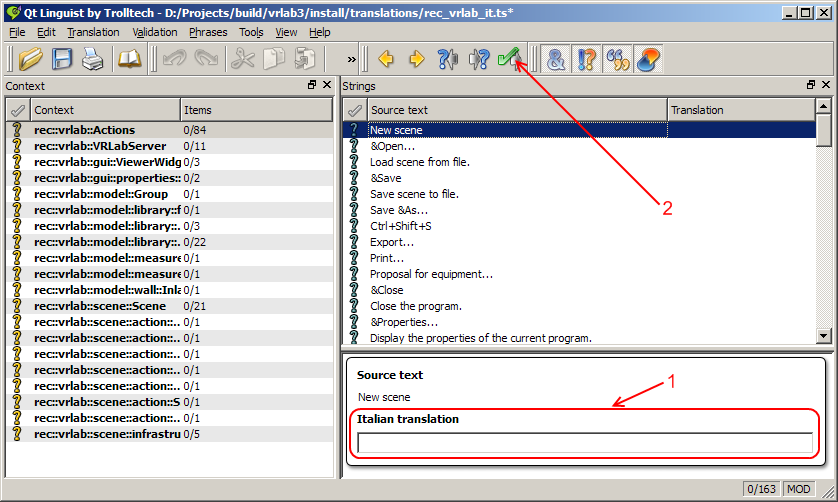This screenshot has width=838, height=502.
Task: Click the MOD status bar indicator
Action: [x=798, y=489]
